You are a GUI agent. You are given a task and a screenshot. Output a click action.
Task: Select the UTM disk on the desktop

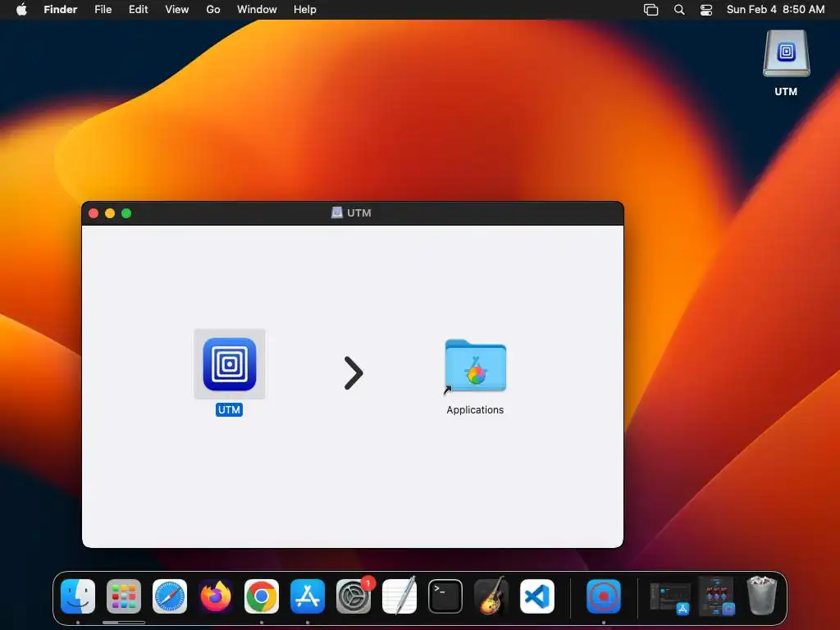[x=786, y=53]
